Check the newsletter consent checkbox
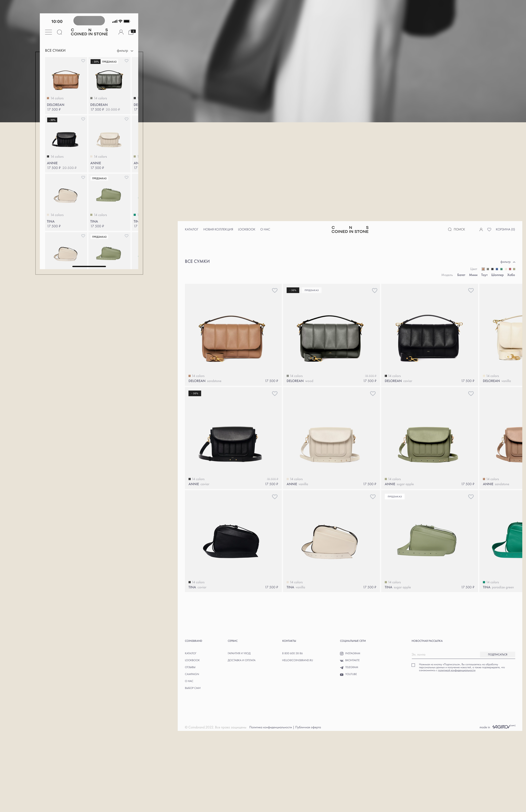Screen dimensions: 526x812 click(x=413, y=665)
